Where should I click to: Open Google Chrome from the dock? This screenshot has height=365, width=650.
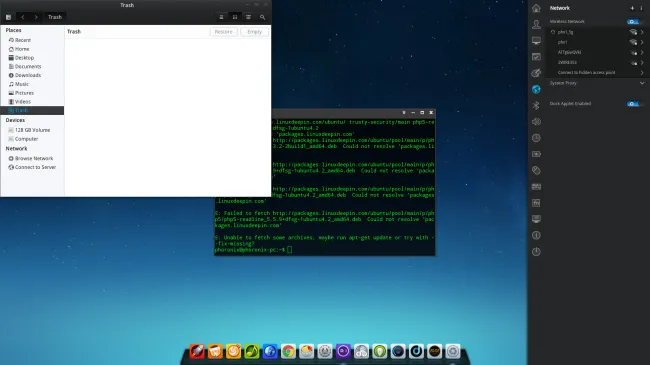pyautogui.click(x=288, y=351)
